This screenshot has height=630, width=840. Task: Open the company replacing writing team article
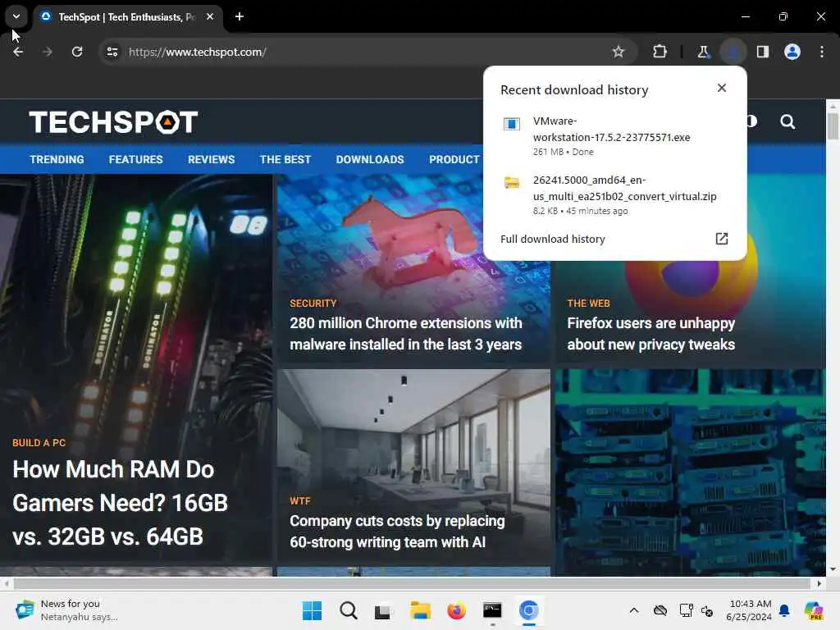(x=397, y=532)
